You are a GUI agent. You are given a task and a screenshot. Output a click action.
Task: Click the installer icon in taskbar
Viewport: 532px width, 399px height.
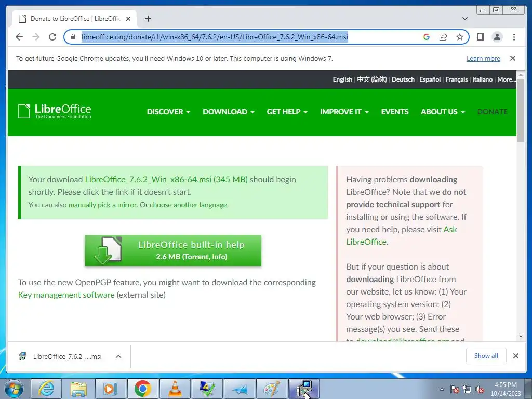[x=303, y=389]
